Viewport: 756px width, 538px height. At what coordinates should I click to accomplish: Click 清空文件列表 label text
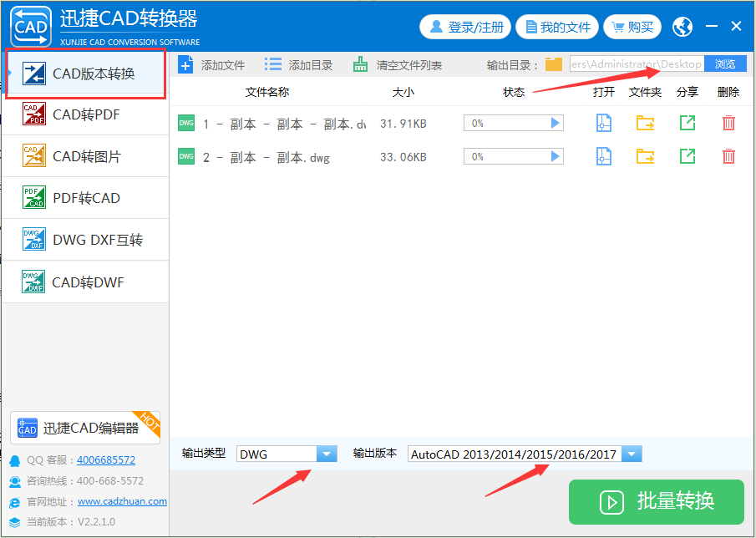408,65
